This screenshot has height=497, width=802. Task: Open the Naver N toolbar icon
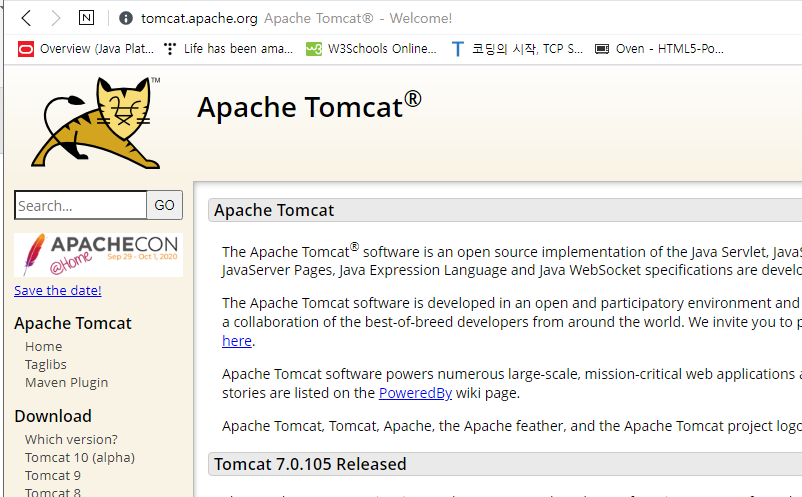click(86, 18)
